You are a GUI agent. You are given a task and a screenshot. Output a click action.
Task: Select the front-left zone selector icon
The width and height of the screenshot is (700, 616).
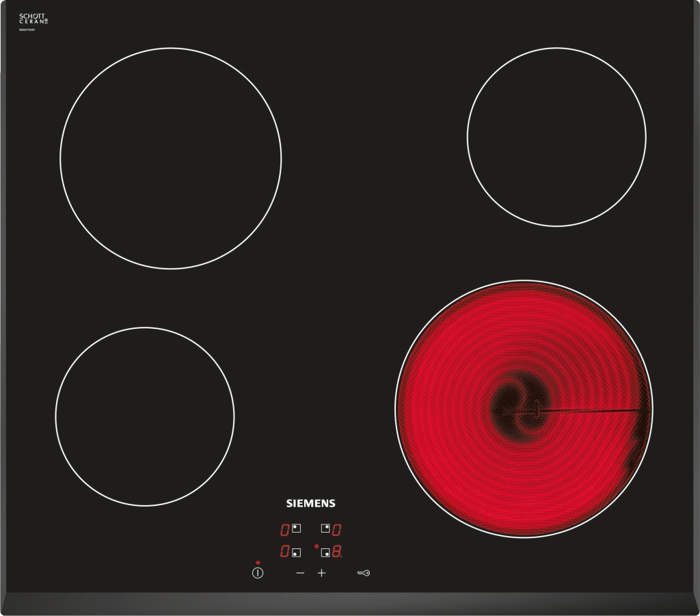pyautogui.click(x=296, y=552)
